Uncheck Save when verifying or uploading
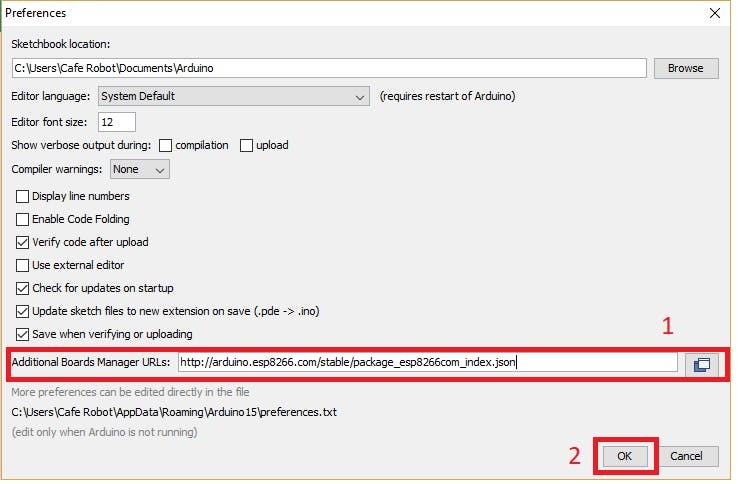744x484 pixels. coord(22,334)
